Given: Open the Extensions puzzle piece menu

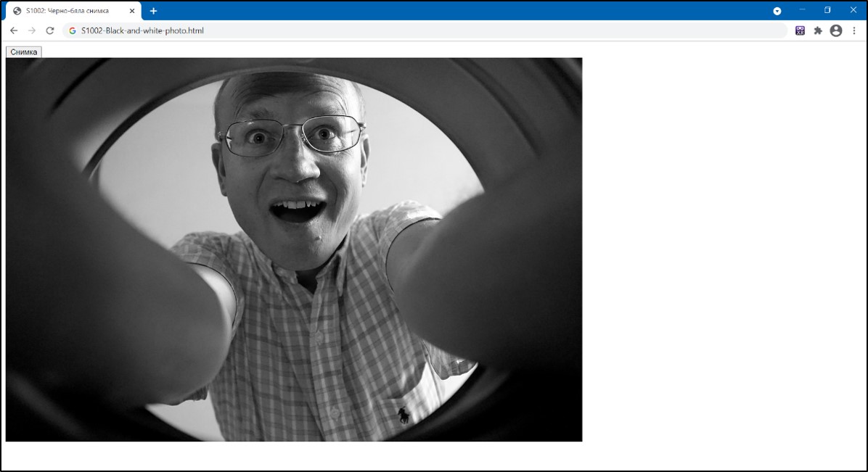Looking at the screenshot, I should [x=818, y=30].
